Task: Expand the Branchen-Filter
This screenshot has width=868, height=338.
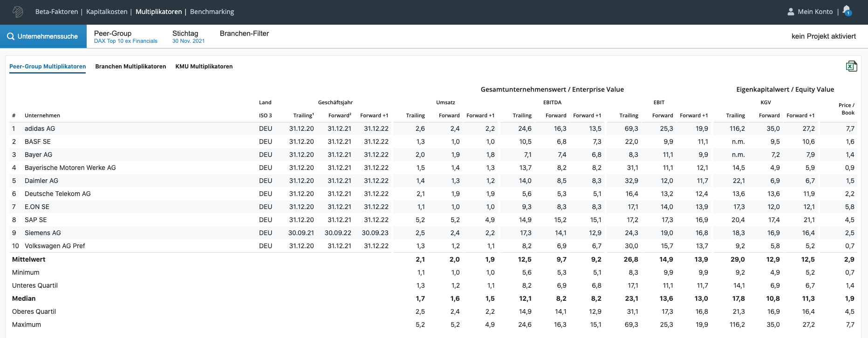Action: (x=244, y=34)
